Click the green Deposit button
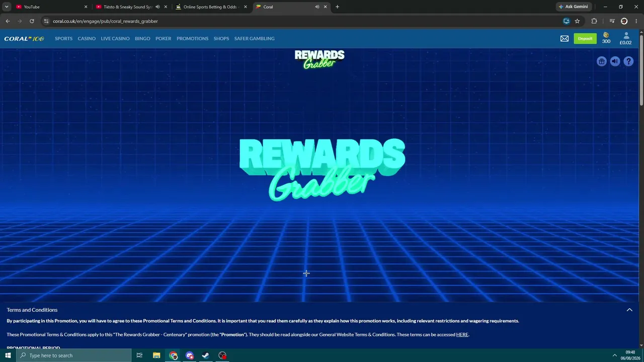This screenshot has width=644, height=362. coord(585,39)
